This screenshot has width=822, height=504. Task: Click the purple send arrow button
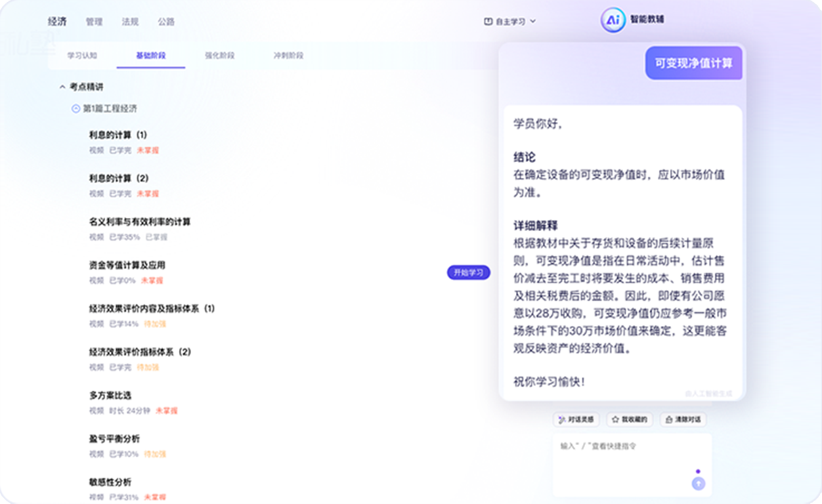pyautogui.click(x=699, y=484)
